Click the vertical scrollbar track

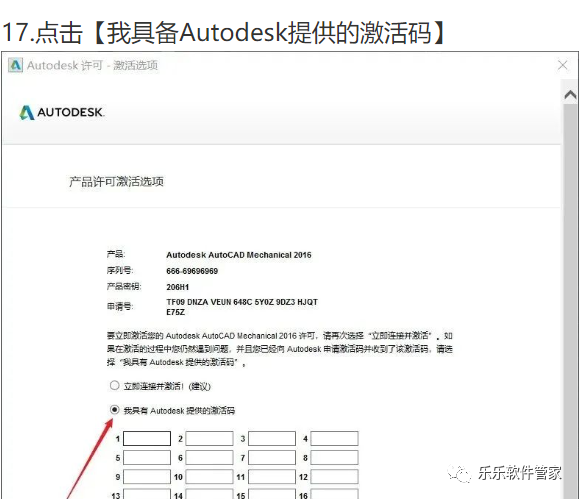[570, 300]
